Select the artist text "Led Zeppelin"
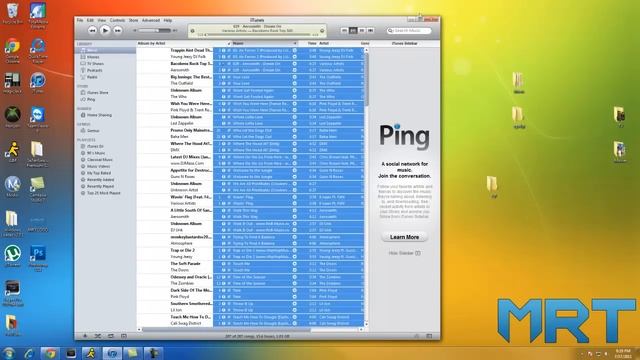The image size is (640, 360). 181,123
